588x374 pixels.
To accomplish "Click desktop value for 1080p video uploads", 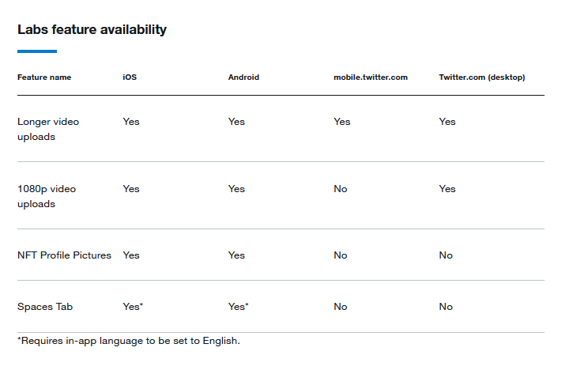I will (447, 189).
